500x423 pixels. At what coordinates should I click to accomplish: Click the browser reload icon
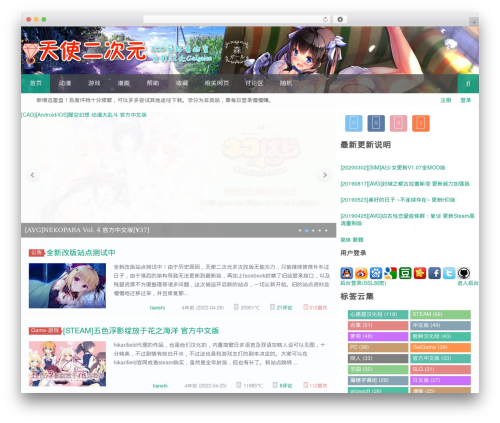[x=325, y=19]
